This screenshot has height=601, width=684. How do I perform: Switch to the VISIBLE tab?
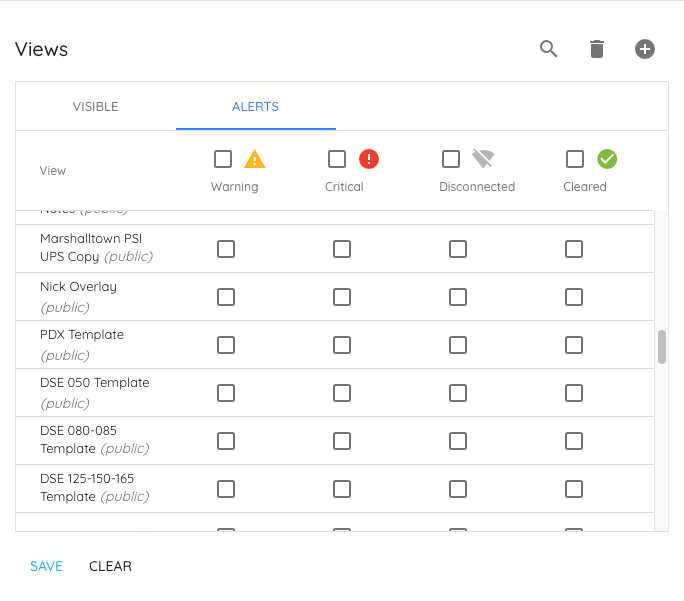click(x=96, y=106)
